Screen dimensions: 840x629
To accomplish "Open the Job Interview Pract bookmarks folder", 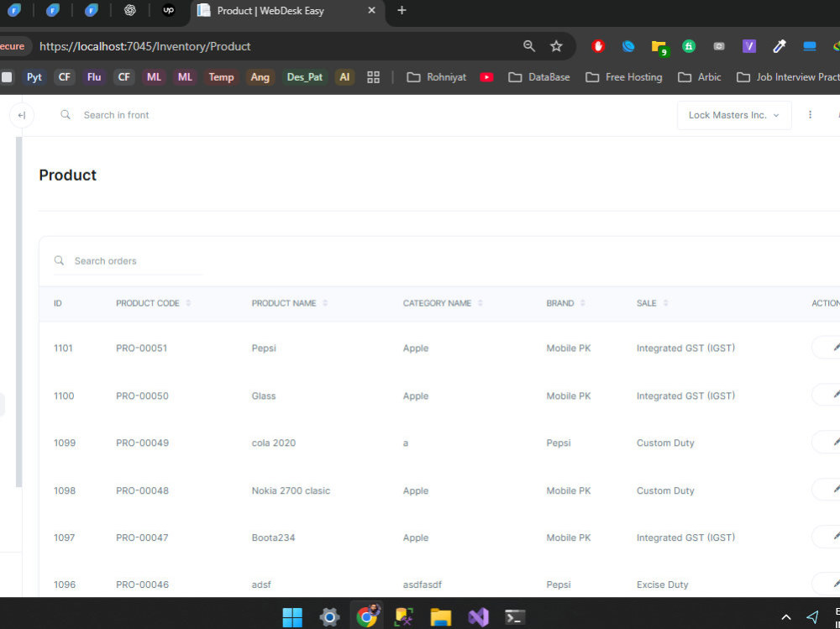I will [x=788, y=77].
